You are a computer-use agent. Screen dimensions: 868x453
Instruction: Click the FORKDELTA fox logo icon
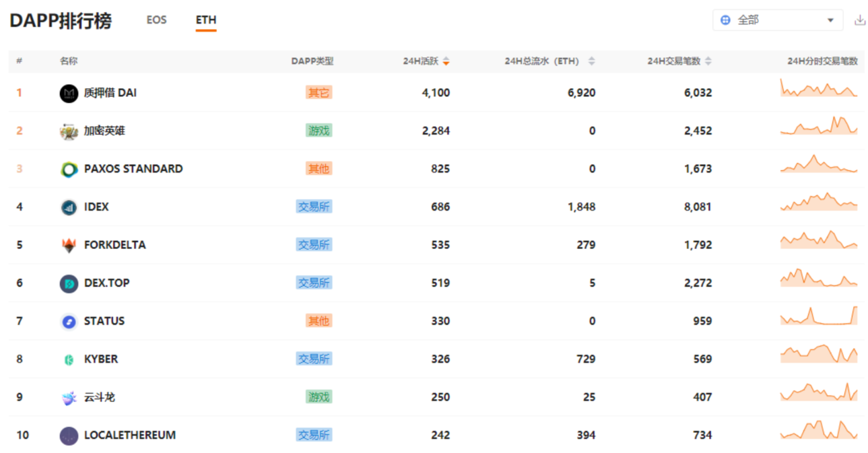(x=69, y=245)
